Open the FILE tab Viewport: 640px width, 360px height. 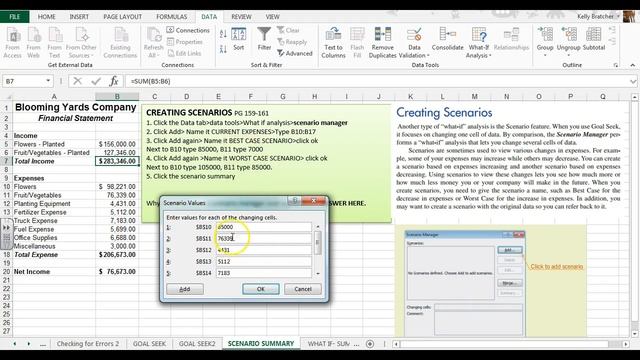pyautogui.click(x=14, y=17)
